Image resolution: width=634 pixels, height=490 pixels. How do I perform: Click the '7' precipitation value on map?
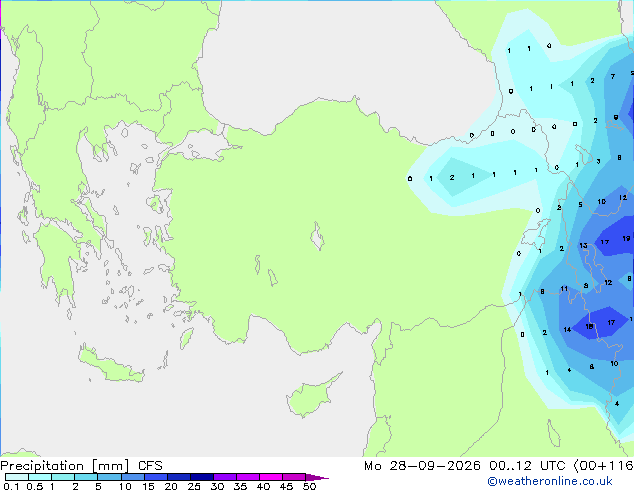pyautogui.click(x=613, y=76)
